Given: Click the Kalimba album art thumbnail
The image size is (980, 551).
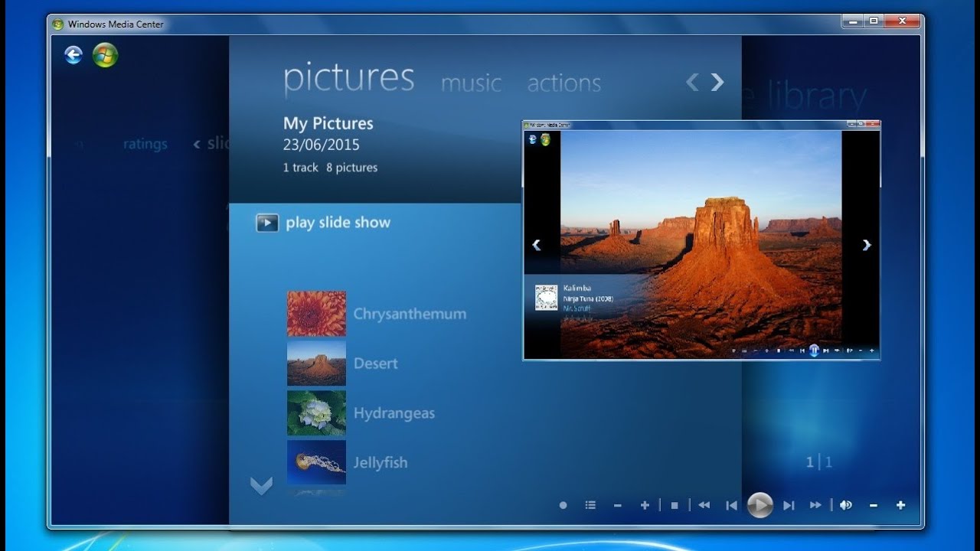Looking at the screenshot, I should click(547, 298).
